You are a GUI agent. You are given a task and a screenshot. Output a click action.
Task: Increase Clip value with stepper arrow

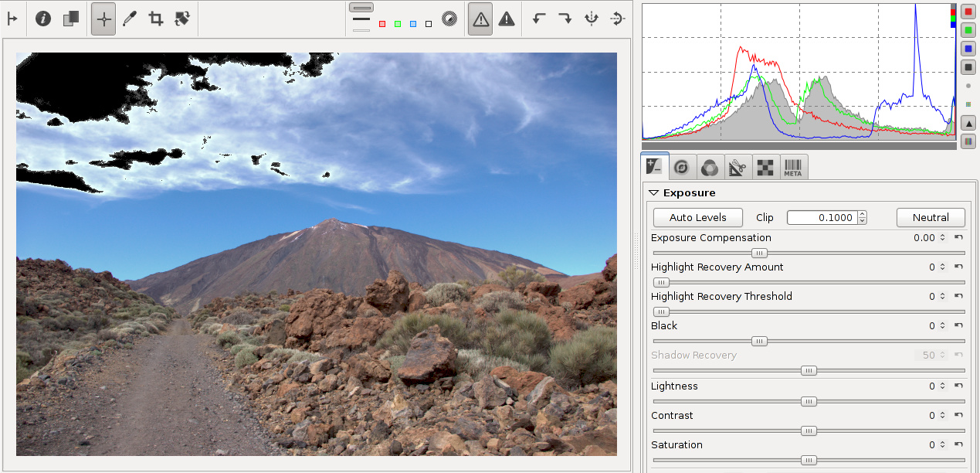tap(862, 214)
